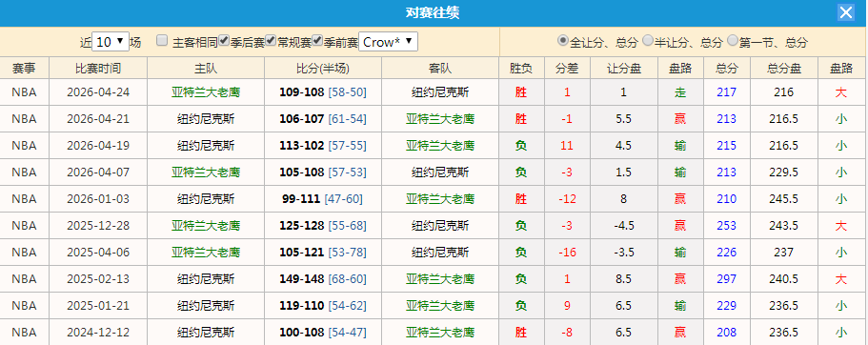Click the date 2025-02-13
Viewport: 868px width, 345px height.
98,279
